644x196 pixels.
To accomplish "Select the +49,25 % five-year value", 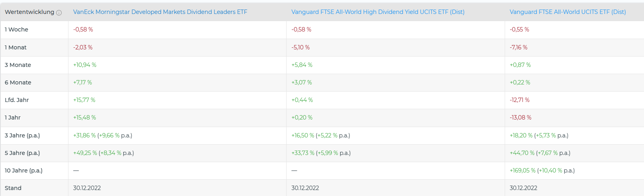I will [85, 153].
